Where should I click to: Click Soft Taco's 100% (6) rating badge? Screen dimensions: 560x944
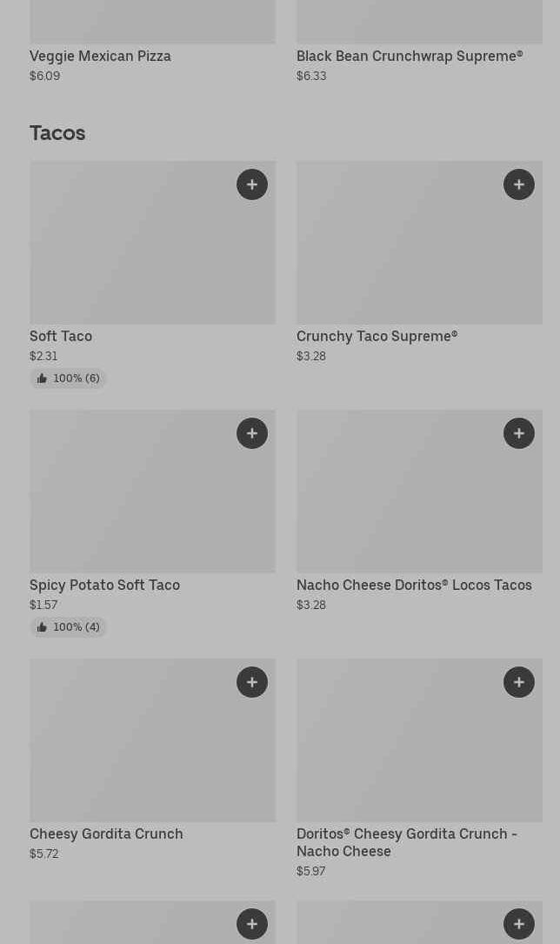coord(68,378)
